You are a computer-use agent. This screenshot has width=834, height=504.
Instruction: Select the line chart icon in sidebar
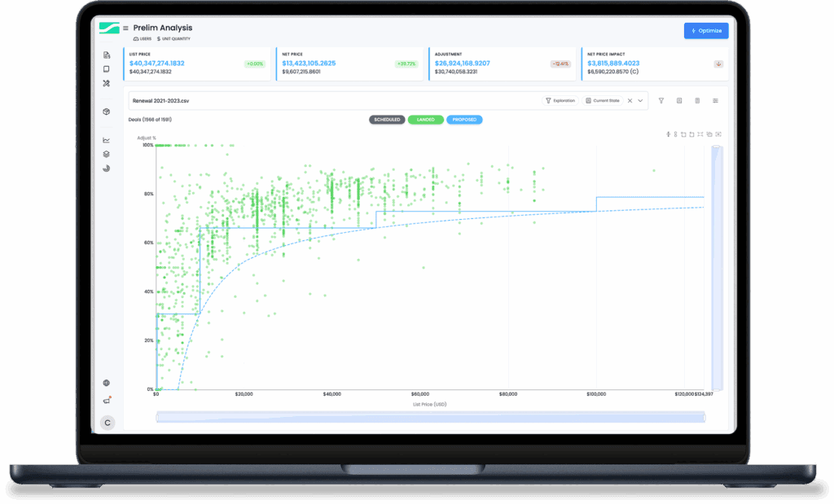(x=106, y=140)
